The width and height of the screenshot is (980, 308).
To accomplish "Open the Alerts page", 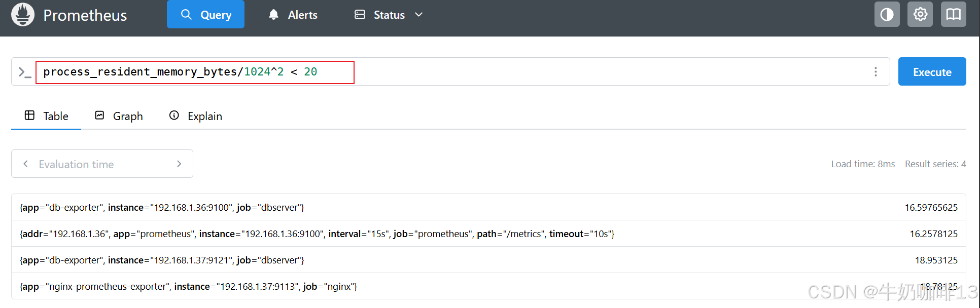I will pyautogui.click(x=293, y=15).
